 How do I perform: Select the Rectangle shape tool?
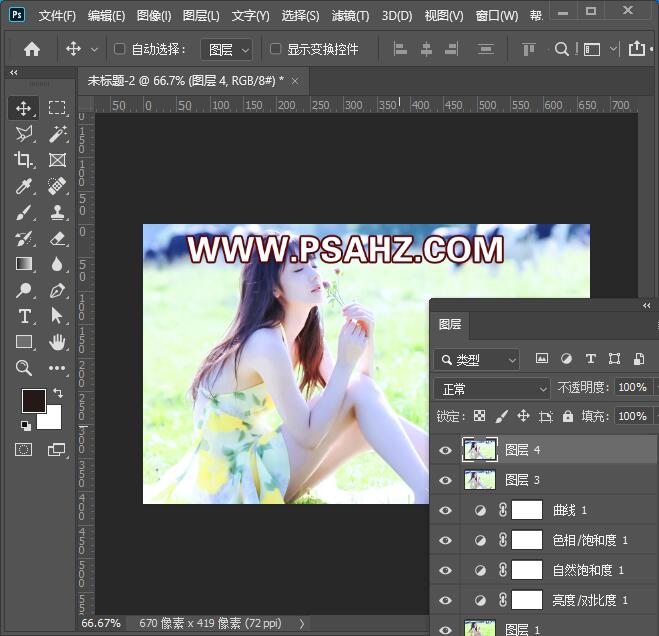pyautogui.click(x=24, y=342)
